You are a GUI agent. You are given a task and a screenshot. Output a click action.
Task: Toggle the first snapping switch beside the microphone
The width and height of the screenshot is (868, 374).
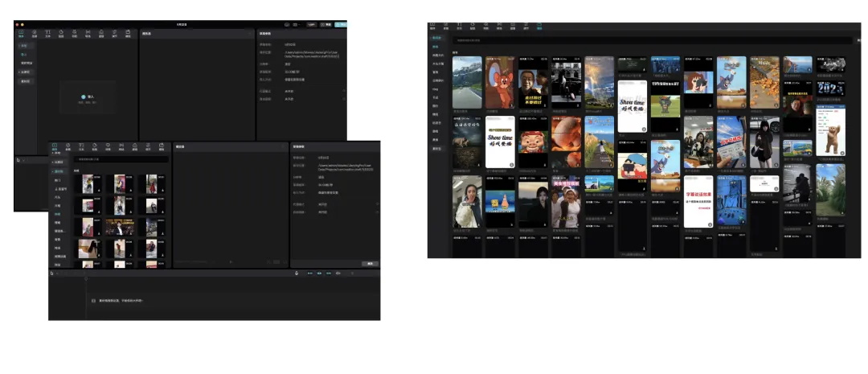(x=310, y=273)
